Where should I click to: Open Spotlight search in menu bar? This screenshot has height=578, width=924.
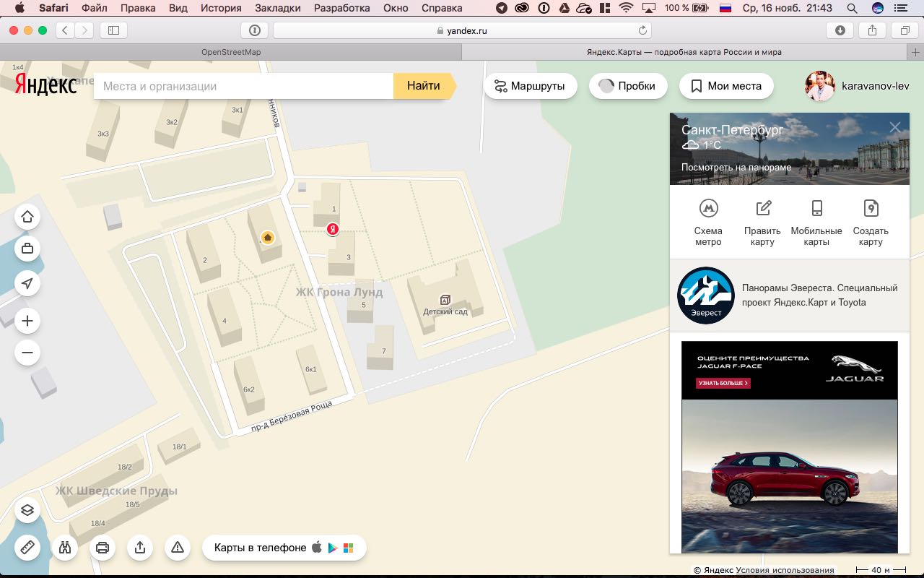click(852, 8)
